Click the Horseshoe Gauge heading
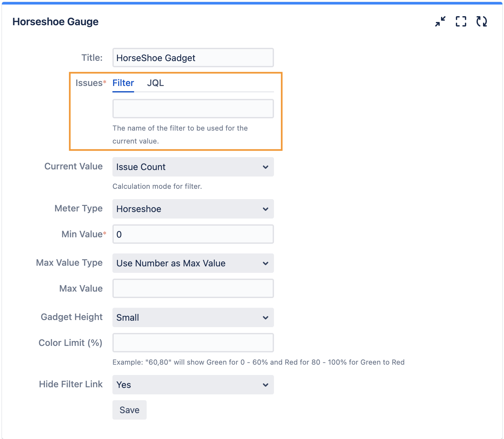The height and width of the screenshot is (439, 504). pyautogui.click(x=56, y=22)
